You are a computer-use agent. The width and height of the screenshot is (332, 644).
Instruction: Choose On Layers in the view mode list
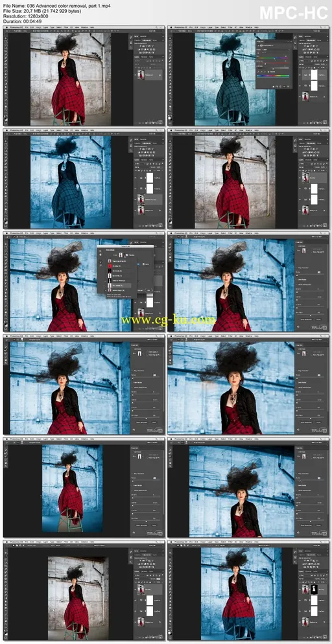[119, 286]
